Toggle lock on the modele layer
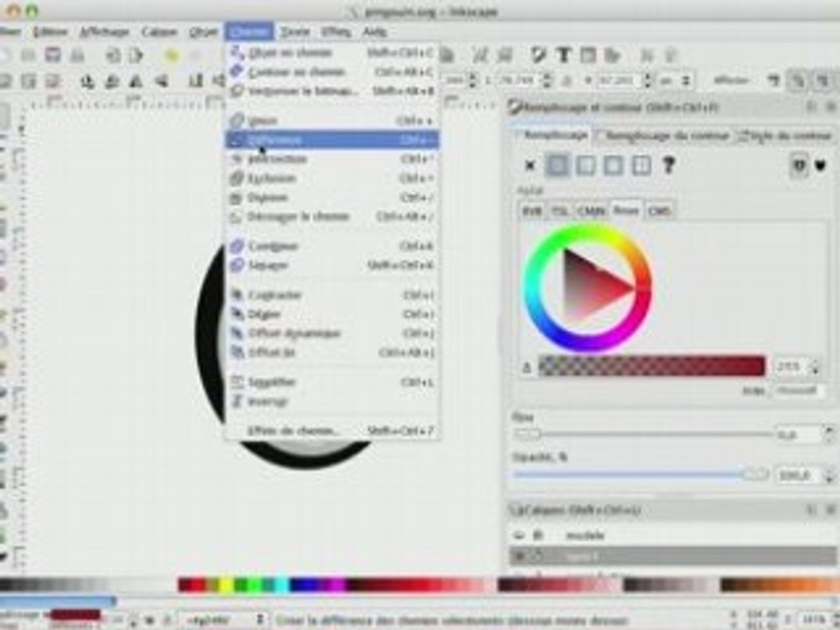The image size is (840, 630). click(x=538, y=535)
